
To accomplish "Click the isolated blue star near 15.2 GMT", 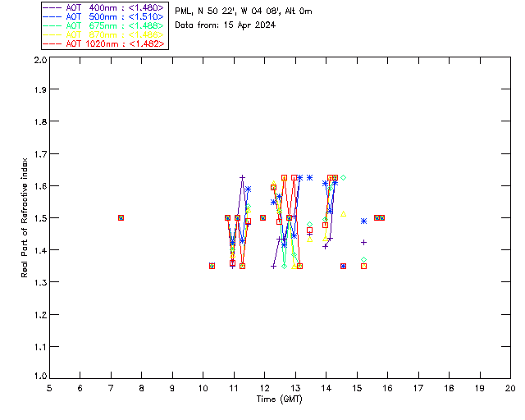I will point(363,221).
